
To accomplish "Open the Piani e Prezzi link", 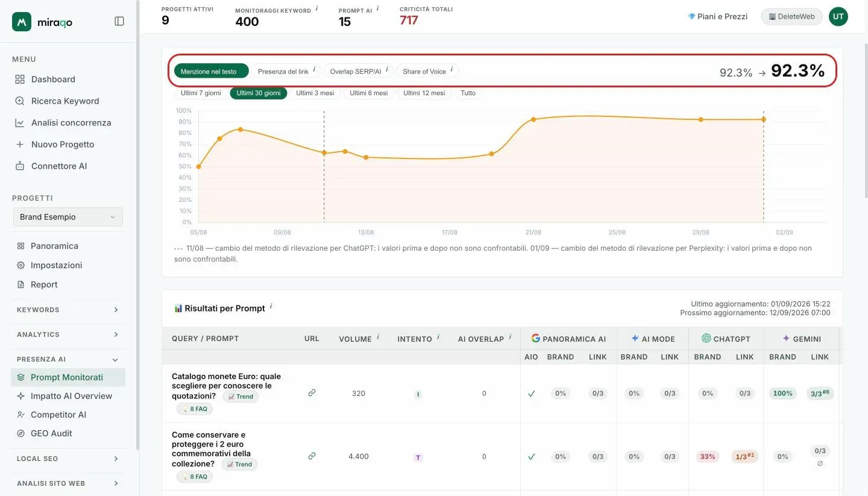I will (717, 17).
